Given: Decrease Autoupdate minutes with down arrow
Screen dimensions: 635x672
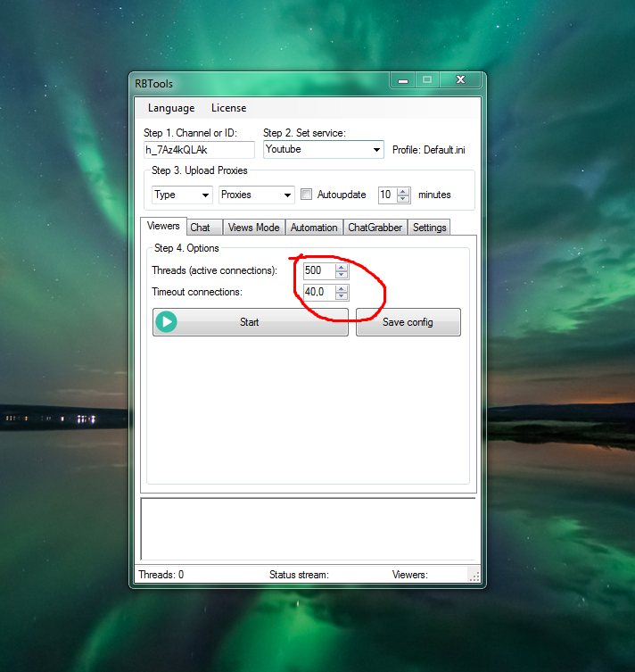Looking at the screenshot, I should 403,198.
